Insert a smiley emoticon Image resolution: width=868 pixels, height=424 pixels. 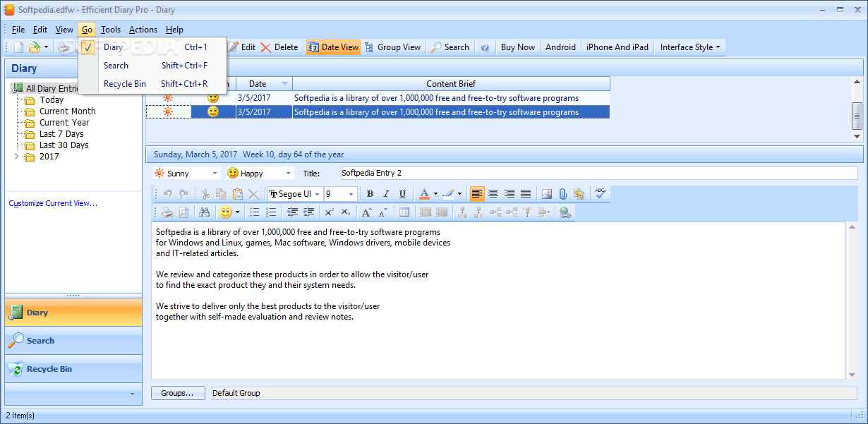coord(226,212)
